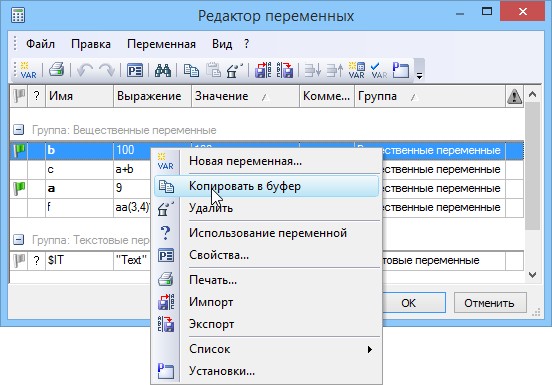
Task: Open the Список submenu arrow
Action: (369, 349)
